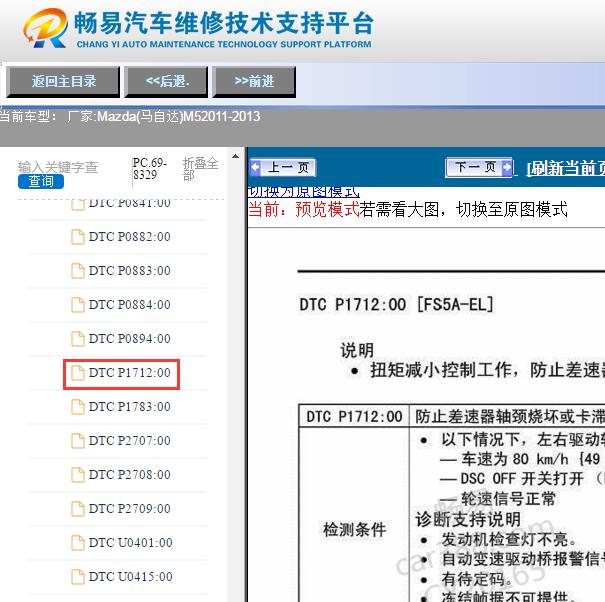Image resolution: width=605 pixels, height=602 pixels.
Task: Open DTC P2708:00 tree entry
Action: (x=129, y=475)
